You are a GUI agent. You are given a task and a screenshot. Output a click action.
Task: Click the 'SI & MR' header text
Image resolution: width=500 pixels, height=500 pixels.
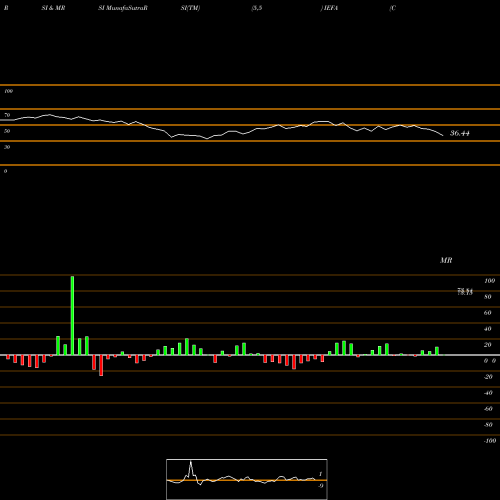53,8
